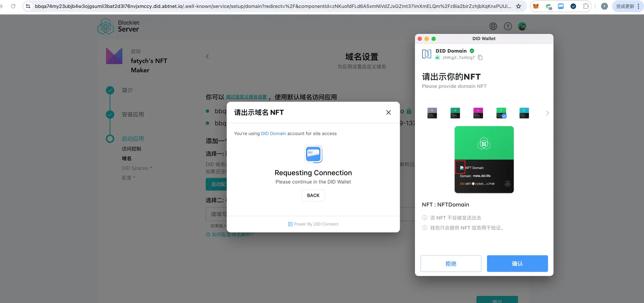
Task: Click the large green NFT Domain card
Action: [484, 160]
